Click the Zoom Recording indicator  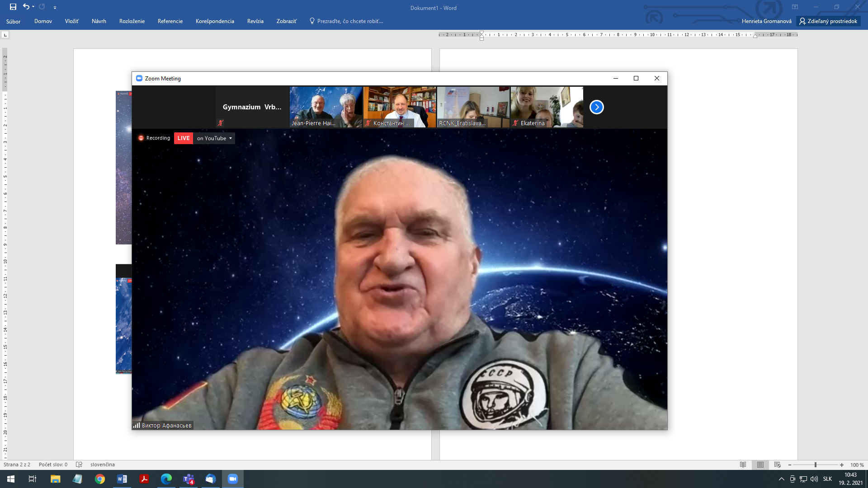click(154, 138)
